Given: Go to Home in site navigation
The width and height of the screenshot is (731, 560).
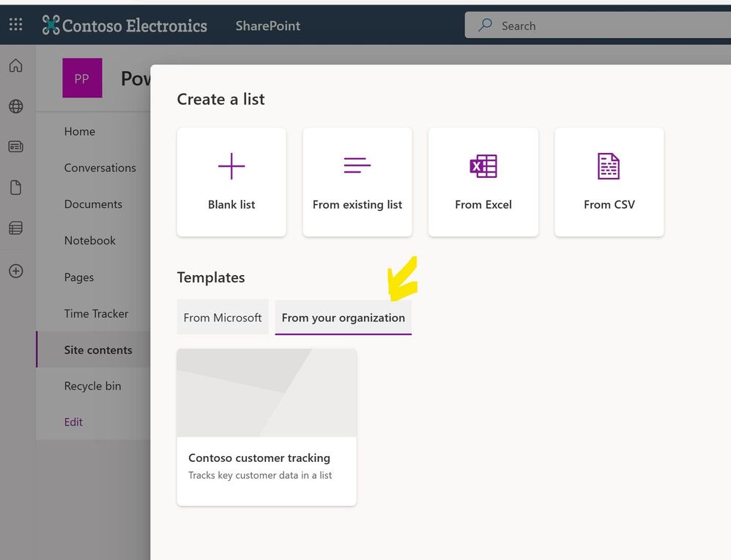Looking at the screenshot, I should (x=80, y=131).
